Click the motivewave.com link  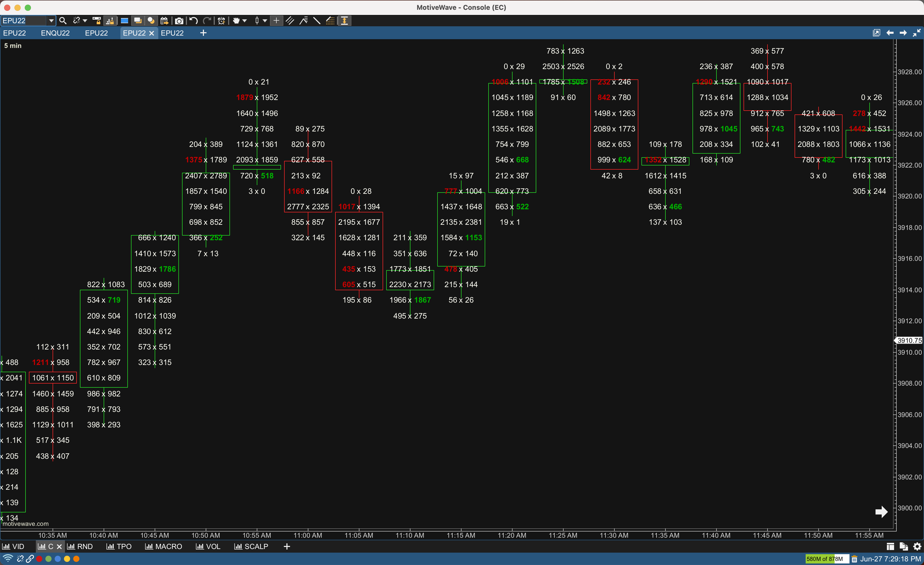[26, 524]
